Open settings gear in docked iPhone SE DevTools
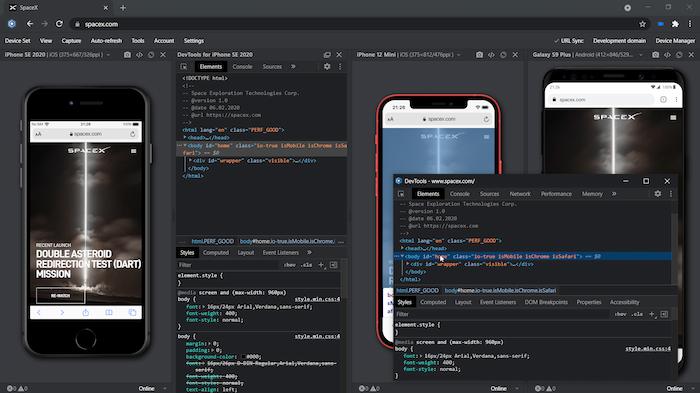 pyautogui.click(x=327, y=67)
